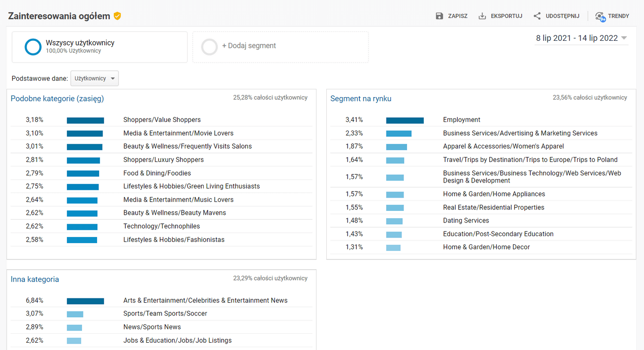Click 25,28% całości użytkownicy text
The height and width of the screenshot is (350, 644).
(270, 97)
